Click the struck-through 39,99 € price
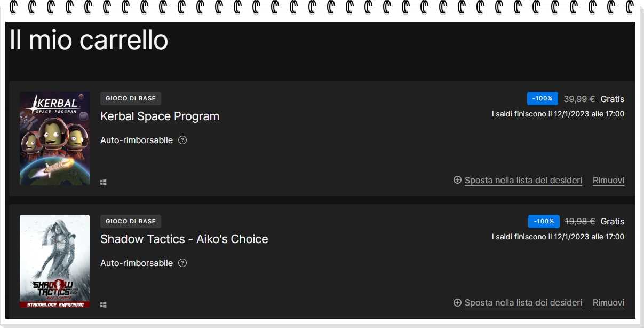Viewport: 644px width, 328px height. (579, 99)
